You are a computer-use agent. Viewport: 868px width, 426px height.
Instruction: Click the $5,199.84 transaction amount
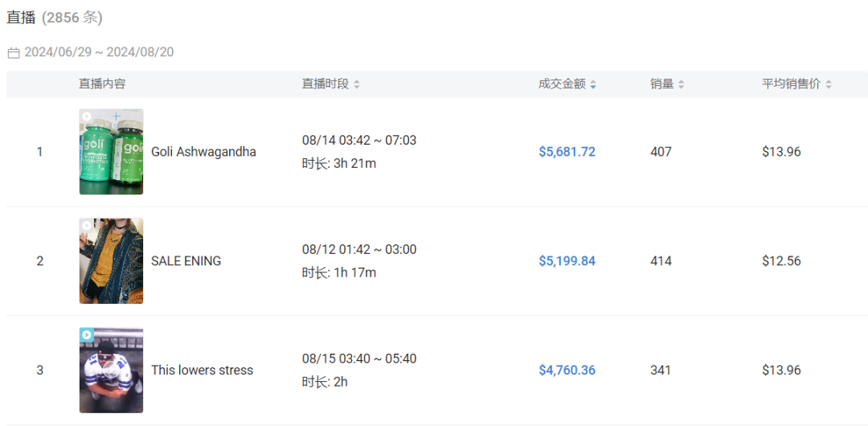click(567, 261)
